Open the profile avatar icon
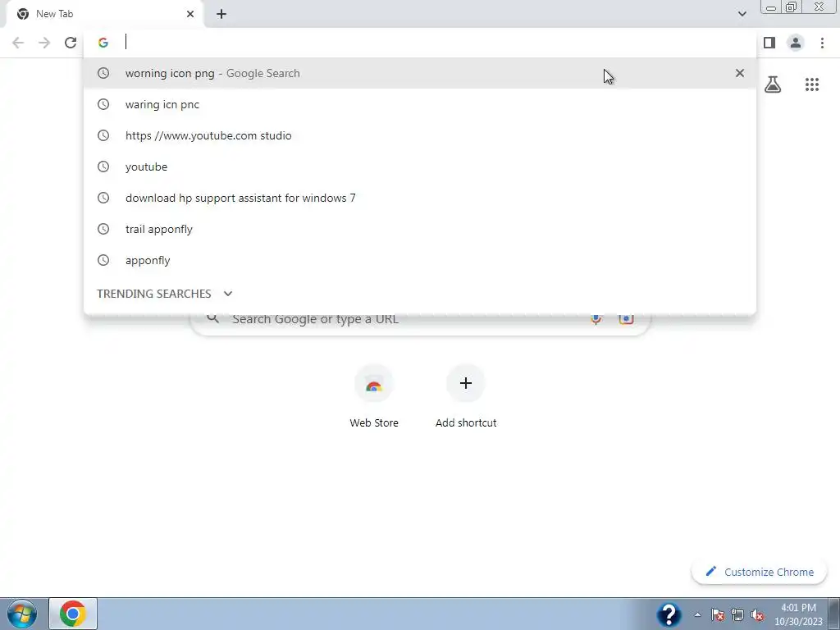The width and height of the screenshot is (840, 630). [796, 43]
